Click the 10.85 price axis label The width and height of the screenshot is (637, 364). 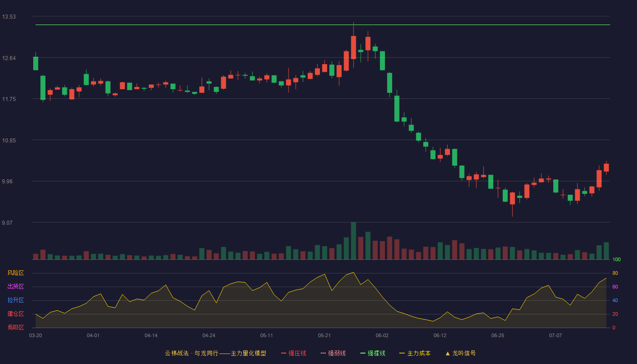pyautogui.click(x=9, y=141)
